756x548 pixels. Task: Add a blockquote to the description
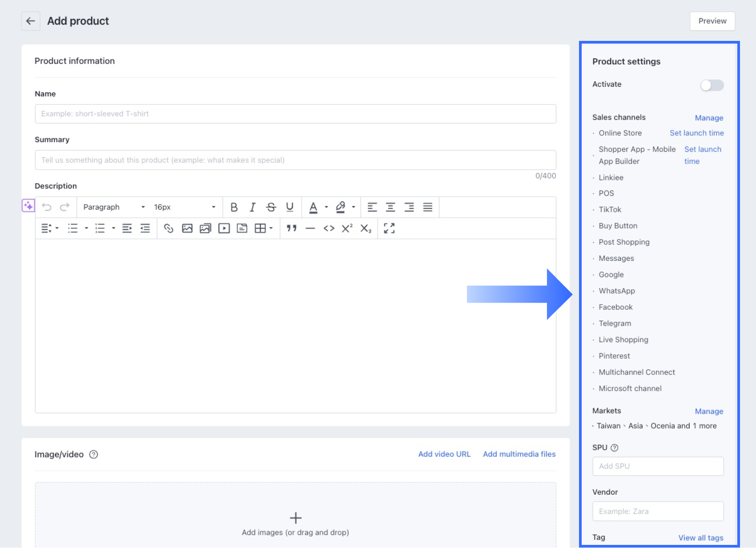point(291,228)
